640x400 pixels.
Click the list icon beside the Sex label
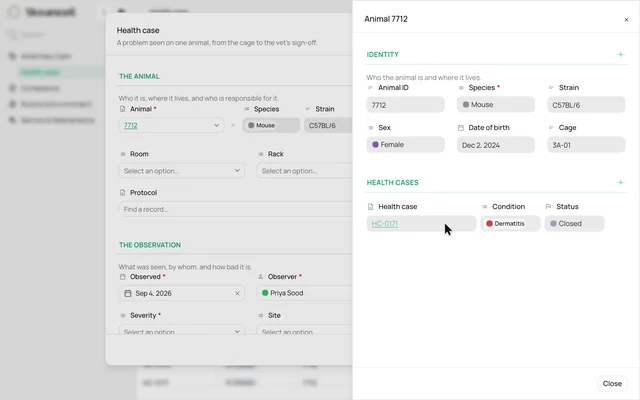tap(371, 128)
